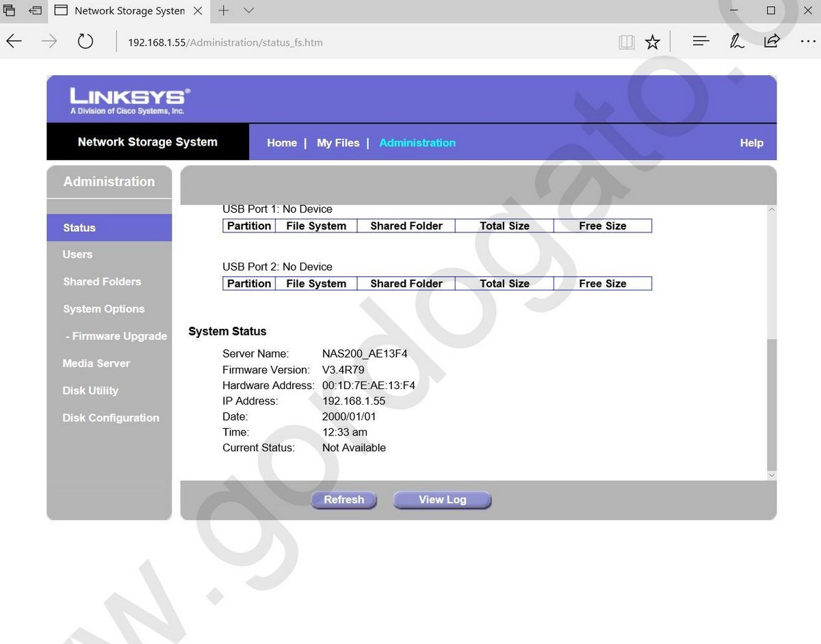The width and height of the screenshot is (821, 644).
Task: Open the Home navigation item
Action: coord(282,143)
